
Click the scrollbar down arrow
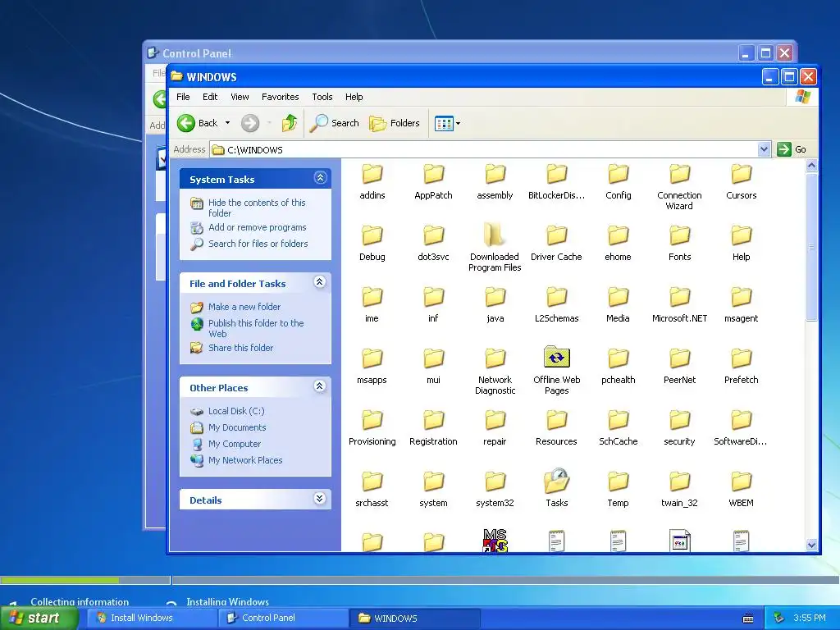pyautogui.click(x=811, y=545)
